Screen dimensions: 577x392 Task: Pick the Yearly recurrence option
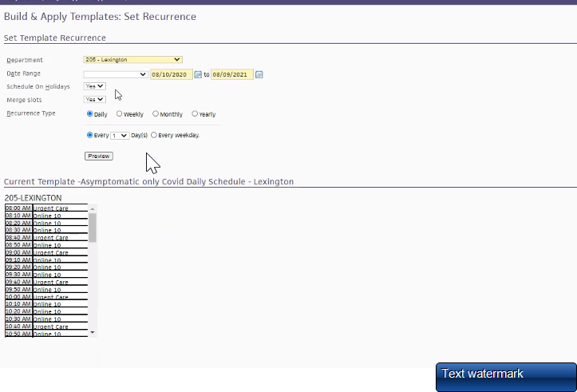pyautogui.click(x=195, y=114)
